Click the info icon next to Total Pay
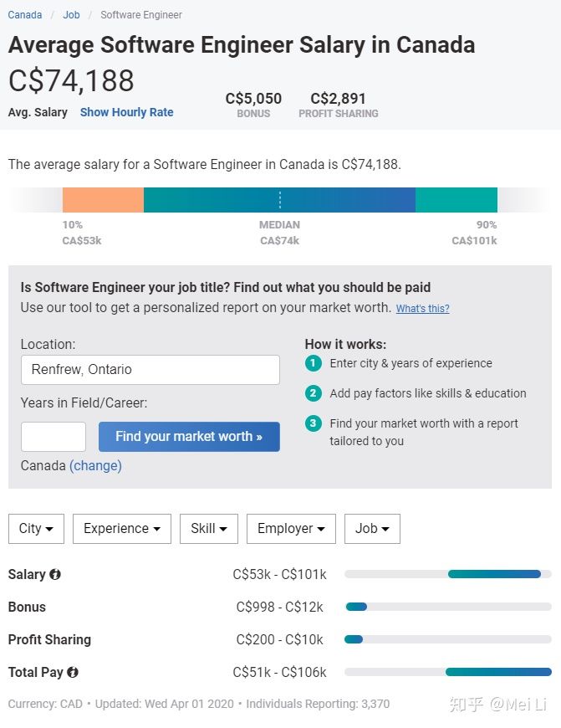Image resolution: width=561 pixels, height=728 pixels. tap(73, 672)
